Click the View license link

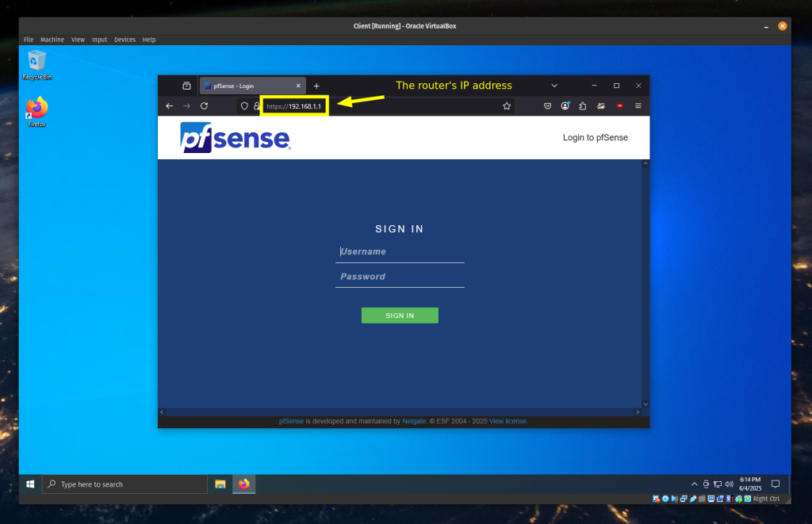(x=508, y=421)
